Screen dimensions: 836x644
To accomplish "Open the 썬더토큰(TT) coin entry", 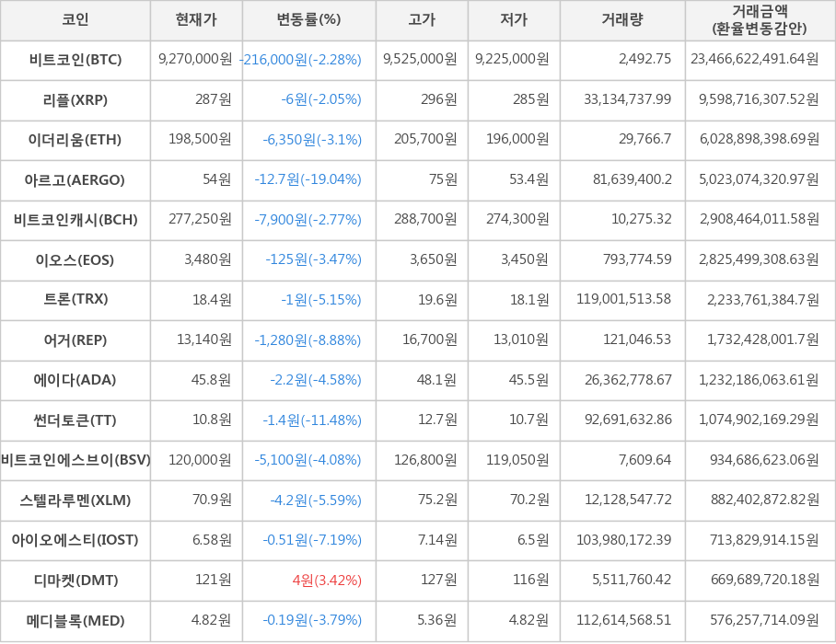I will (x=75, y=420).
